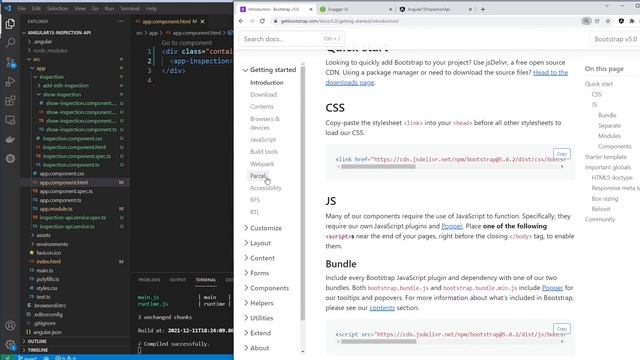Click the zoom magnifier icon in address bar

tap(586, 21)
